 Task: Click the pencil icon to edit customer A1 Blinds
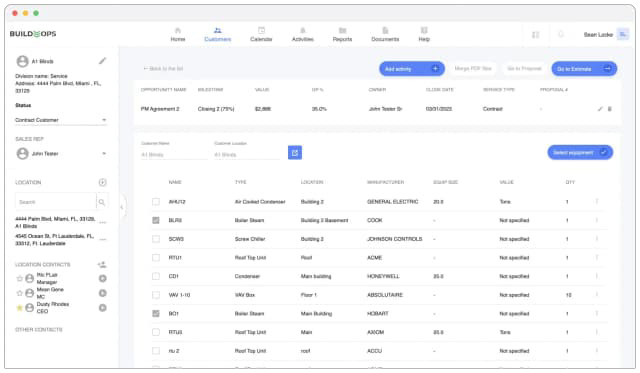(102, 61)
